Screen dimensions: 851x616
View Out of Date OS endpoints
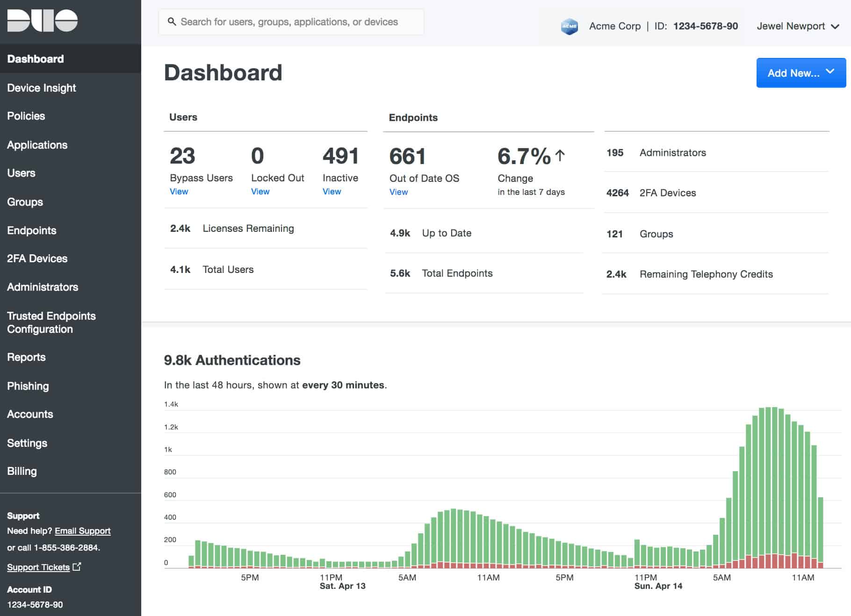[x=398, y=192]
